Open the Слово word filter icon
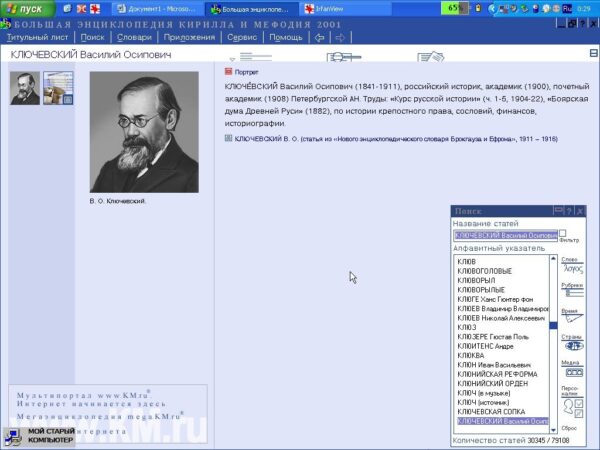Screen dimensions: 600x450 pyautogui.click(x=572, y=269)
